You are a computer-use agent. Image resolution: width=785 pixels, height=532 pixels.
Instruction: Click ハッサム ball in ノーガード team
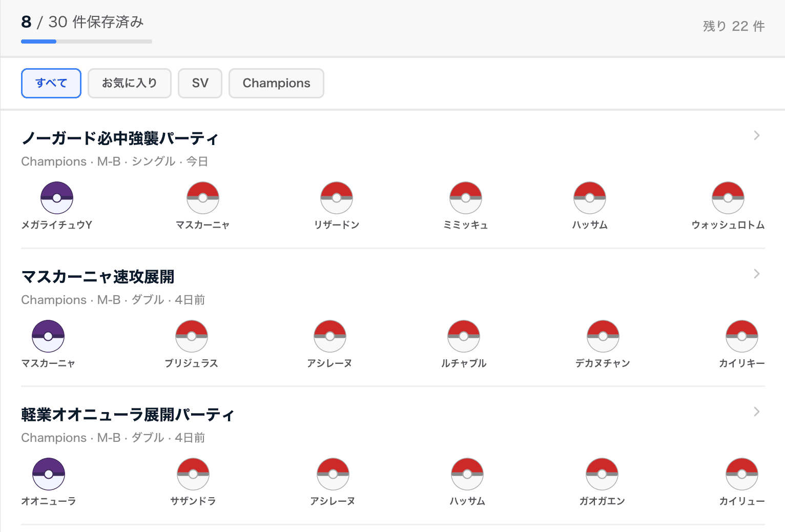click(x=590, y=197)
